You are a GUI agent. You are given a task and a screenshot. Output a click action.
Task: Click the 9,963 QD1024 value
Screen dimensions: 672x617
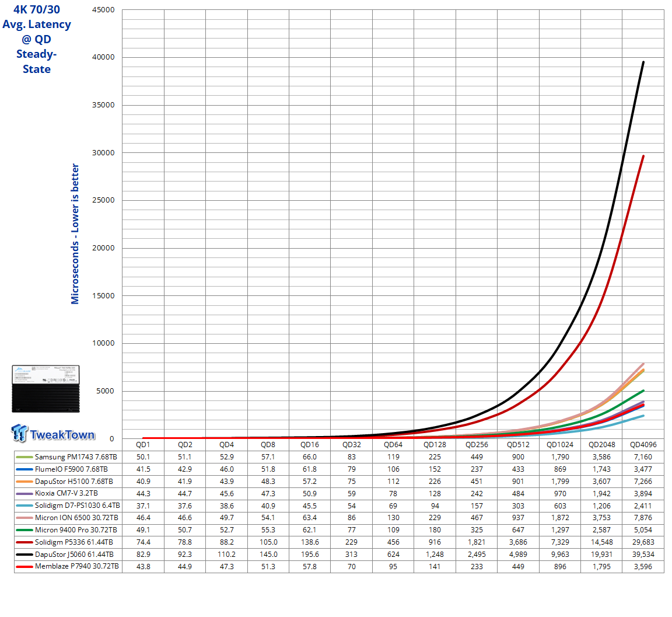coord(560,555)
